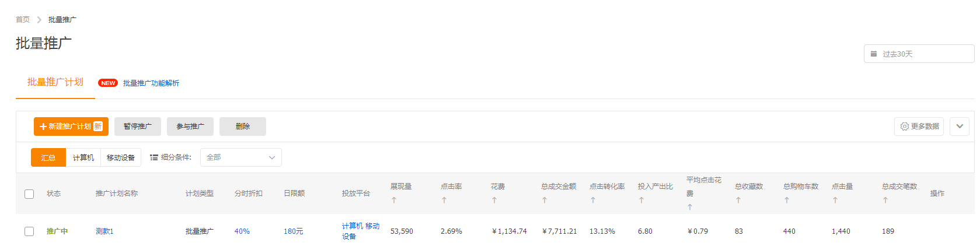Sort by 点击率 arrow icon

pos(444,200)
